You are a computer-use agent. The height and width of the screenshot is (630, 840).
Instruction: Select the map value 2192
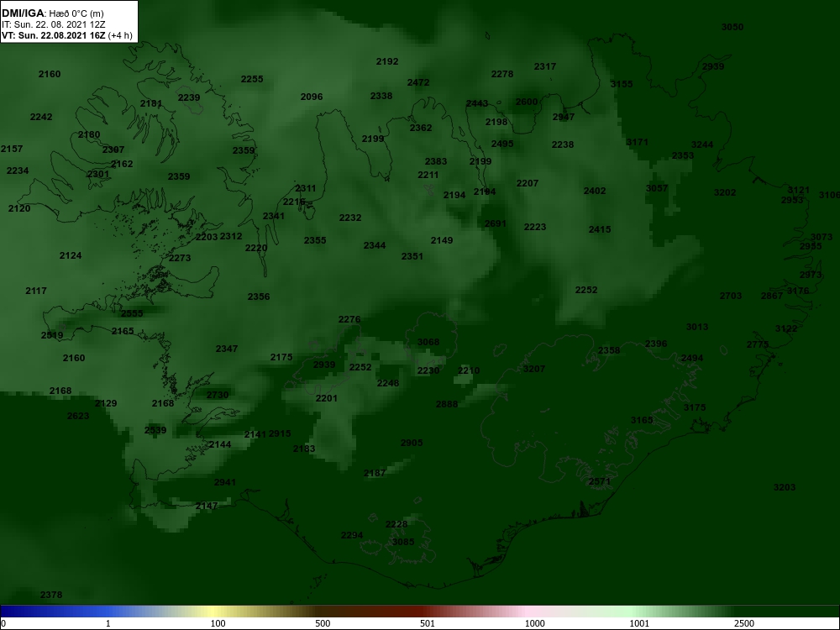click(387, 61)
